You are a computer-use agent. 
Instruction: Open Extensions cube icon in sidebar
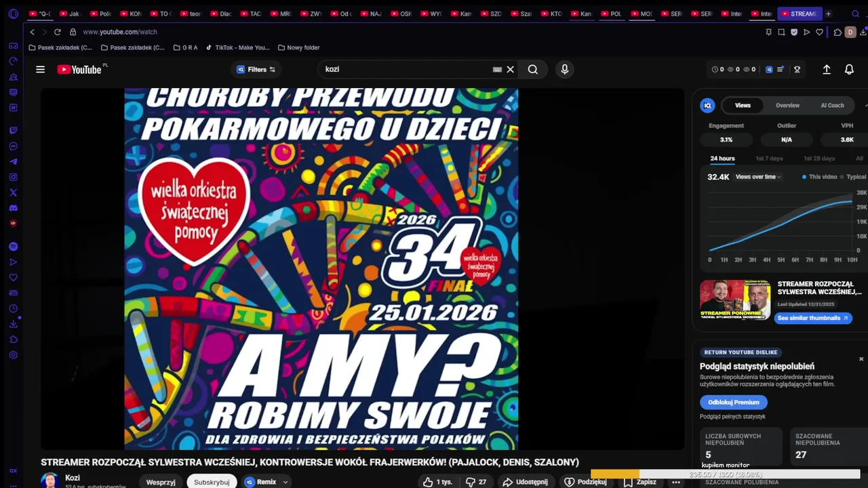coord(13,340)
